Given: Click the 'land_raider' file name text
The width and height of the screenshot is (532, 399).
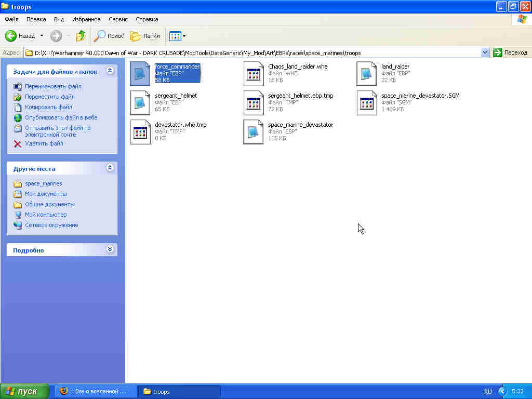Looking at the screenshot, I should [x=395, y=66].
